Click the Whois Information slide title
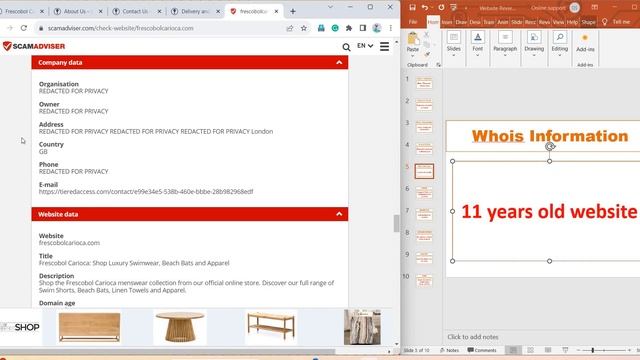This screenshot has width=640, height=360. [x=550, y=136]
